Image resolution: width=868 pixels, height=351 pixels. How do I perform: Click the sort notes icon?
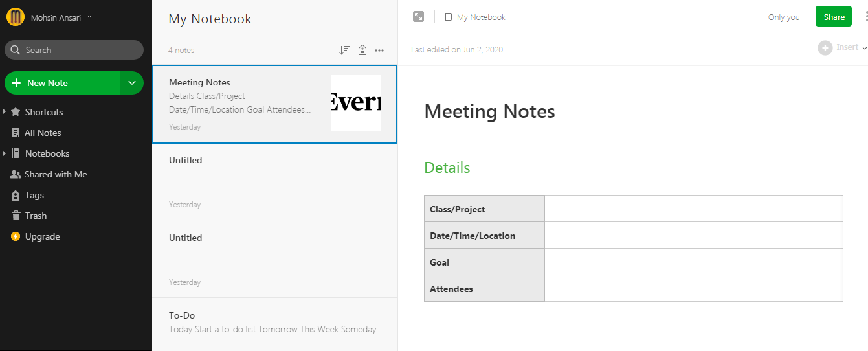coord(344,50)
